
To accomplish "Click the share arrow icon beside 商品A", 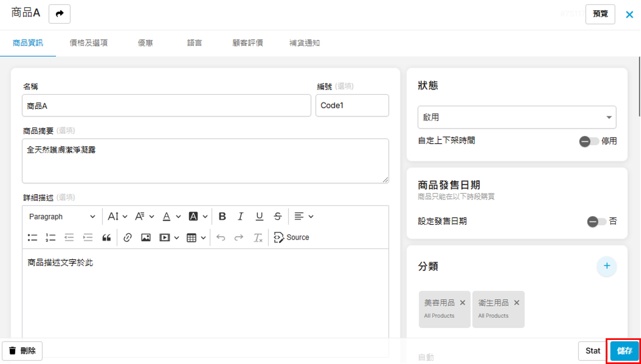I will click(60, 14).
